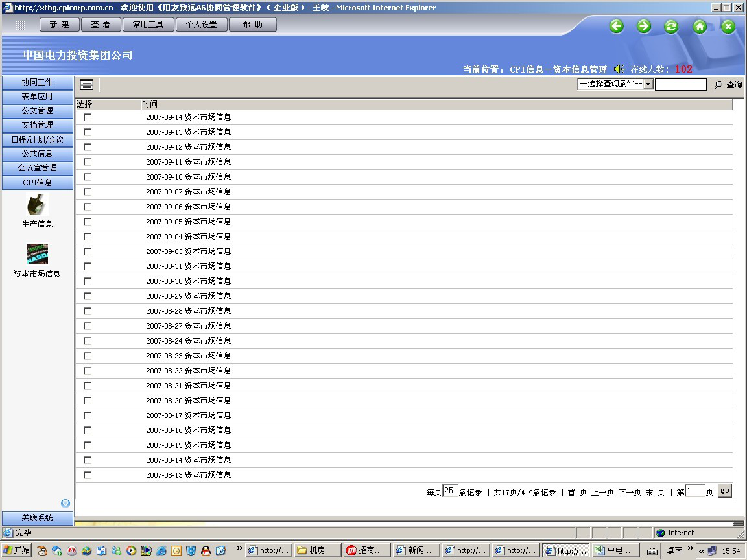The height and width of the screenshot is (560, 747).
Task: Tick the checkbox beside 2007-08-31 record
Action: point(88,266)
